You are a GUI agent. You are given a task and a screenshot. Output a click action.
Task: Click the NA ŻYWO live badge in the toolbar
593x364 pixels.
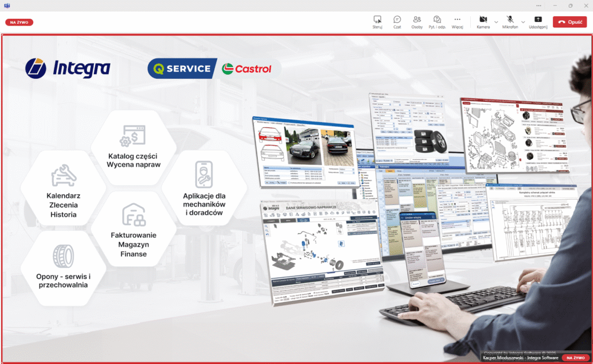pyautogui.click(x=19, y=23)
